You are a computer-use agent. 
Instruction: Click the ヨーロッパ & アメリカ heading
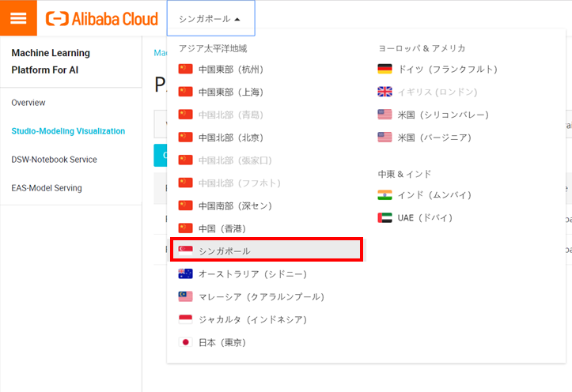(x=422, y=48)
